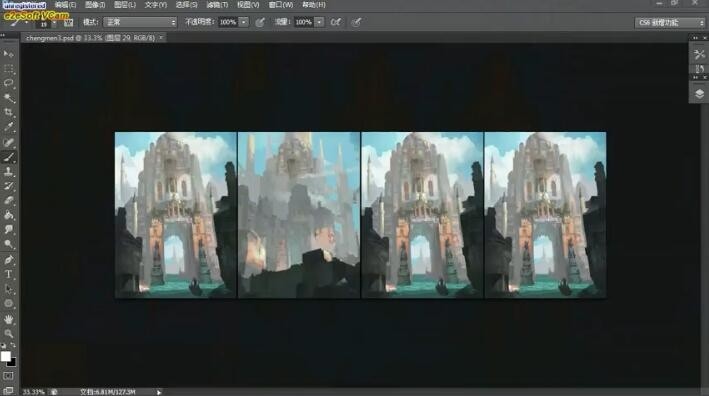Select the Hand tool
Viewport: 709px width, 396px height.
click(8, 319)
